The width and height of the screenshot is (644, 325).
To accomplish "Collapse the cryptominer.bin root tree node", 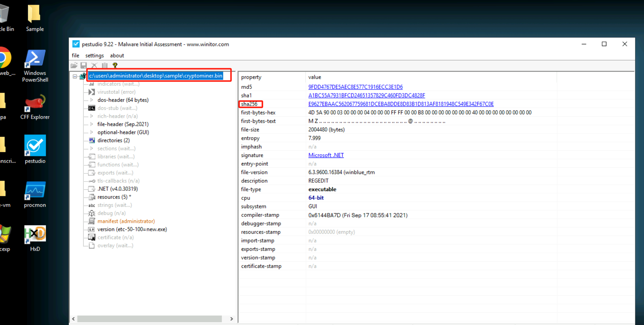I will pyautogui.click(x=75, y=76).
